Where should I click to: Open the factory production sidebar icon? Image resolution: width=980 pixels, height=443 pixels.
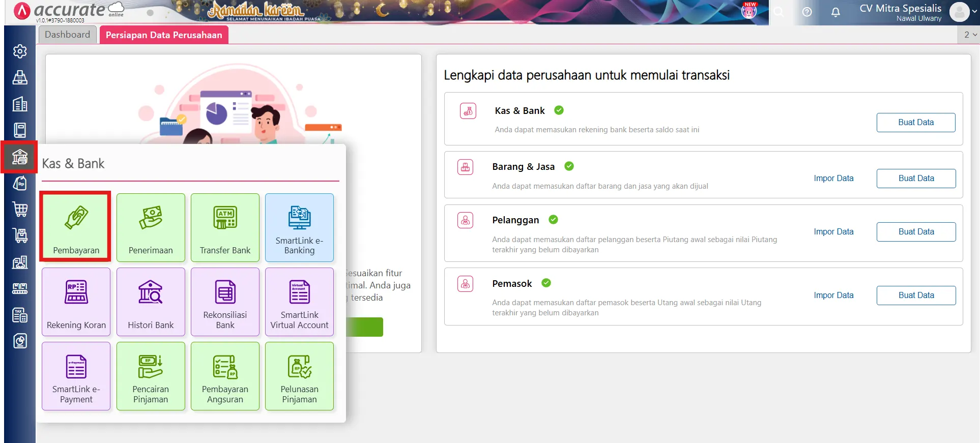(20, 288)
